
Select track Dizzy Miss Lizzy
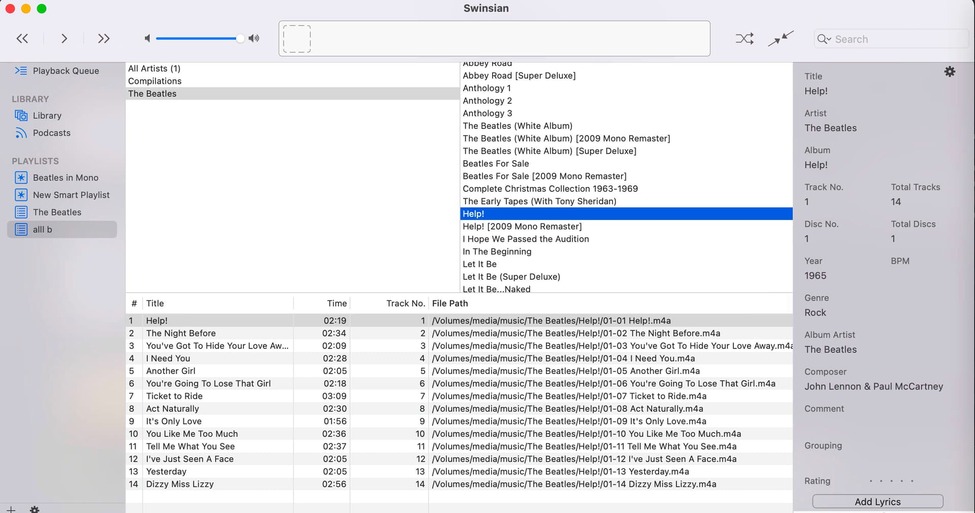coord(459,484)
